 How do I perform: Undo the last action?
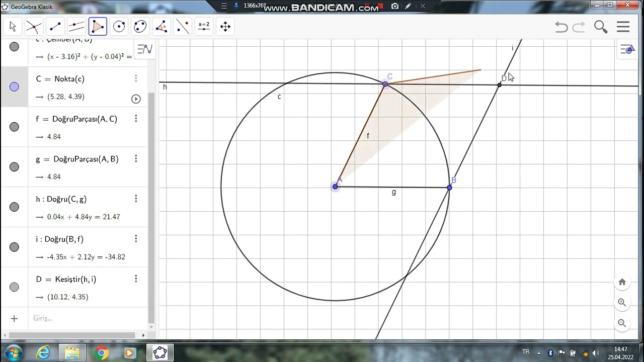[x=561, y=27]
